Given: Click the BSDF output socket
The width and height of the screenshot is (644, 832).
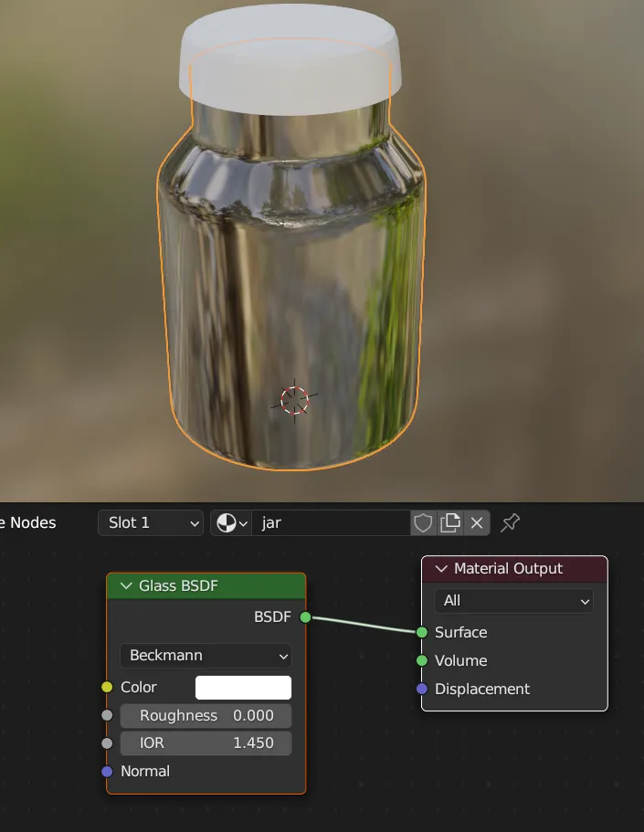Looking at the screenshot, I should [305, 617].
